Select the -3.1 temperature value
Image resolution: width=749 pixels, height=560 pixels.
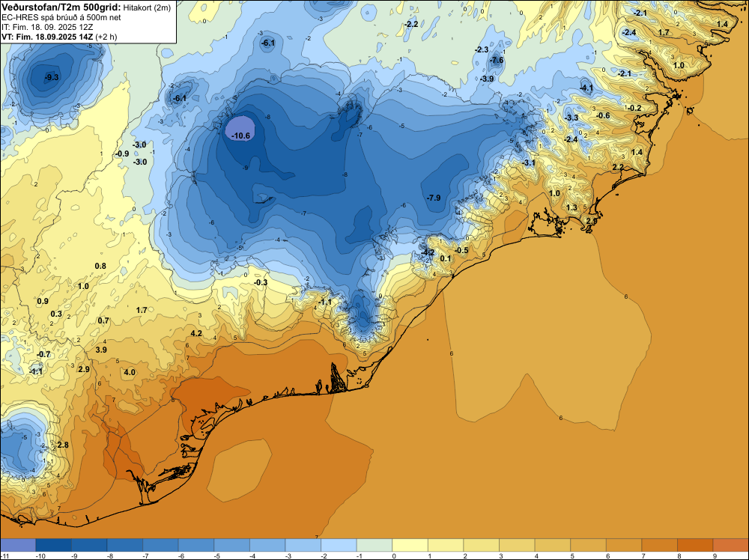click(x=528, y=162)
